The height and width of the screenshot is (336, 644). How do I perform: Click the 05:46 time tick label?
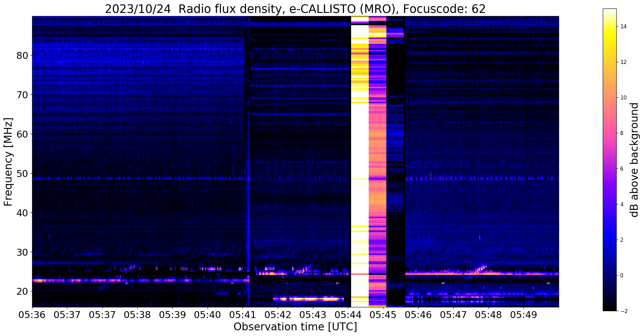418,315
